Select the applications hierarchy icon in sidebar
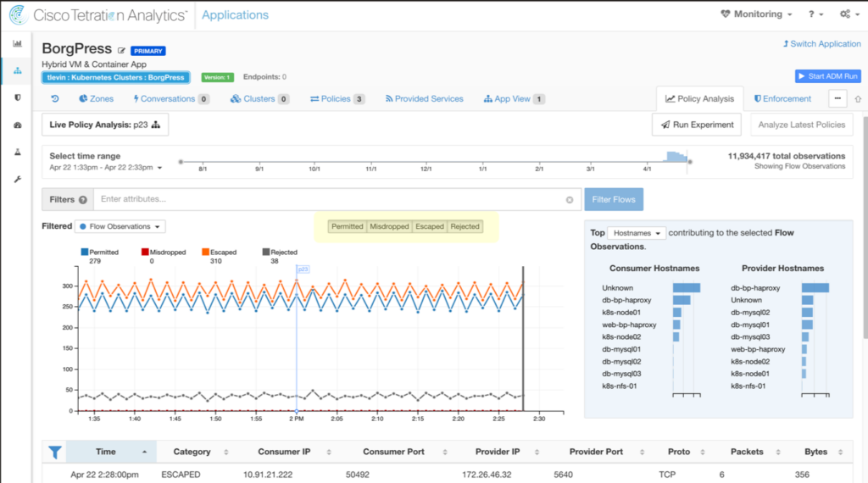Image resolution: width=868 pixels, height=483 pixels. click(x=18, y=71)
